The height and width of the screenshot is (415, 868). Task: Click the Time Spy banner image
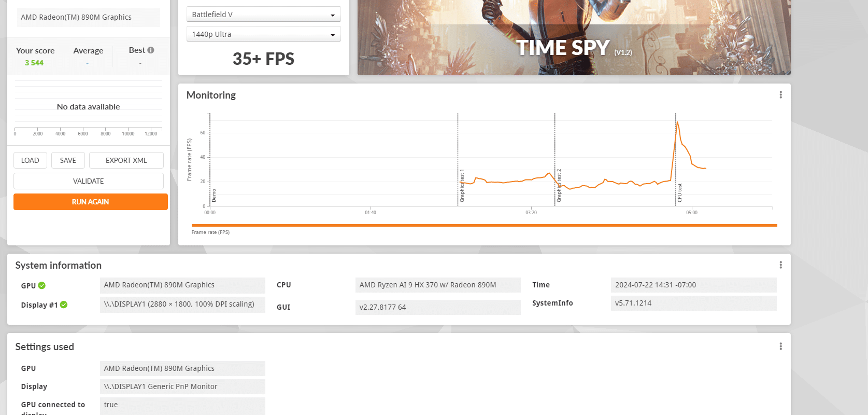click(x=574, y=37)
